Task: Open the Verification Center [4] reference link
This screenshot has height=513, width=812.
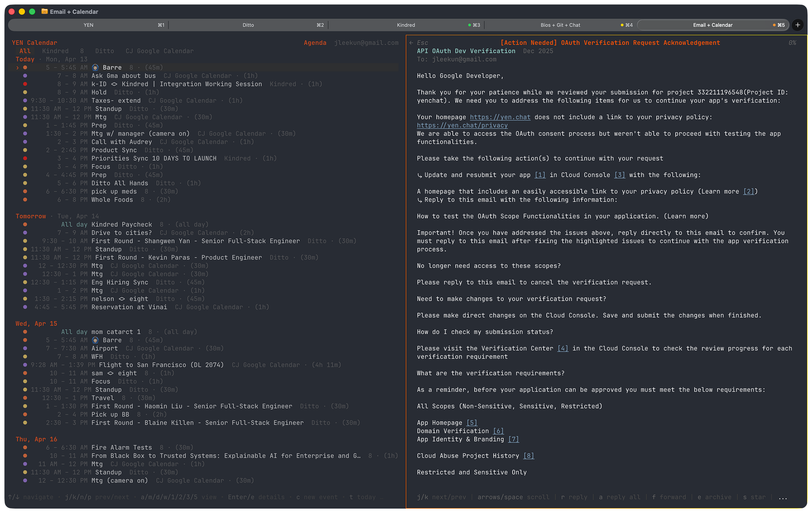Action: (562, 348)
